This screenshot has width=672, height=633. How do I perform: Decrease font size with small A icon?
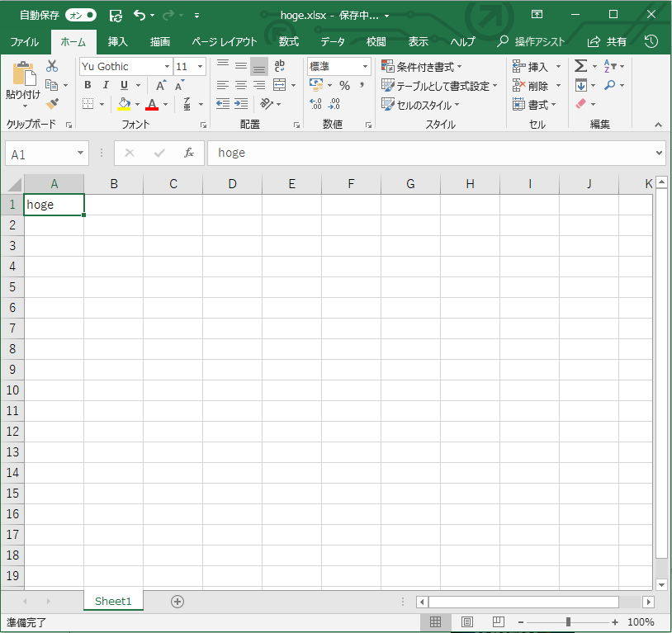180,85
